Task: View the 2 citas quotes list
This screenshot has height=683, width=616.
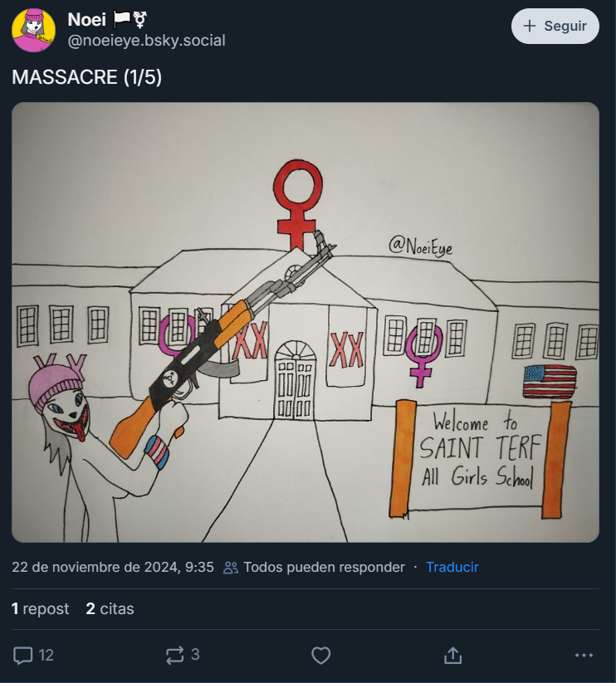Action: [110, 608]
